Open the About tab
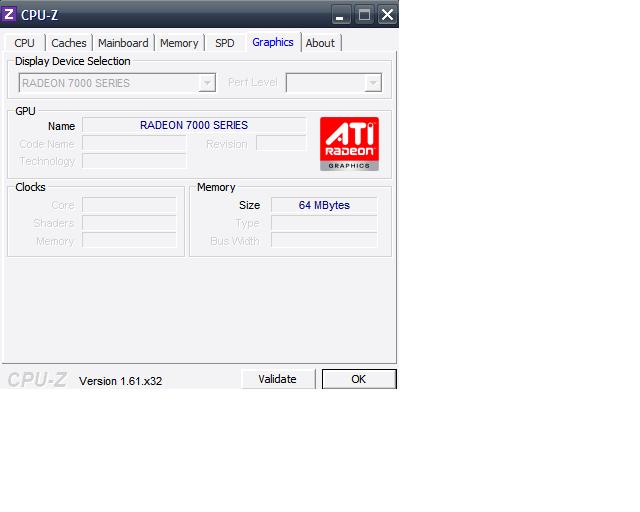Viewport: 640px width, 512px height. tap(320, 43)
